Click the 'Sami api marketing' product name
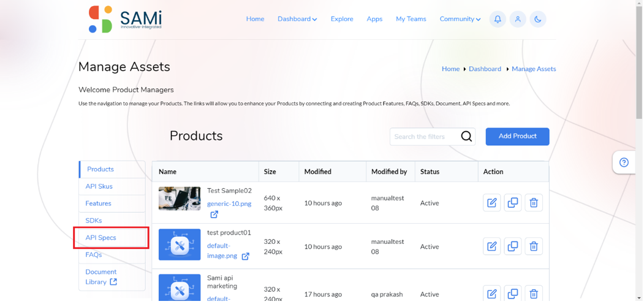The image size is (644, 304). click(222, 282)
